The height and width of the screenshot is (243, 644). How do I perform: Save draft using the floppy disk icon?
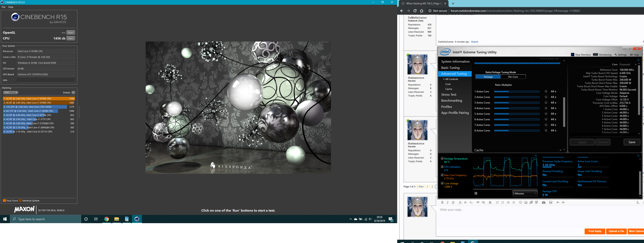551,202
